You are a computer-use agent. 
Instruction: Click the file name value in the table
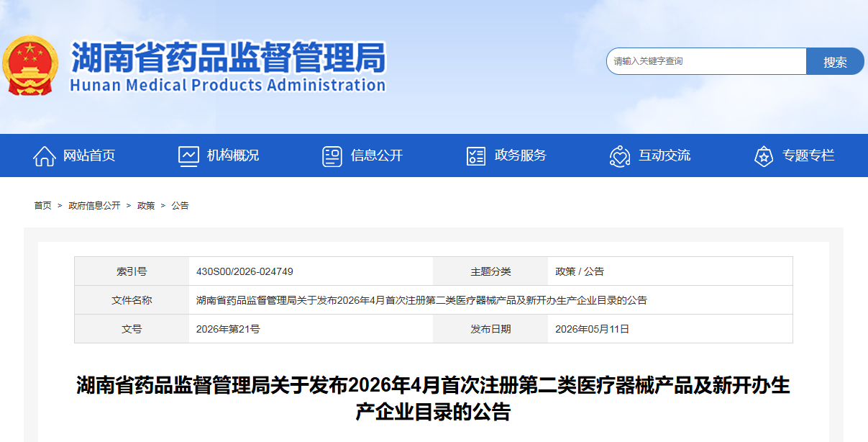(x=421, y=300)
